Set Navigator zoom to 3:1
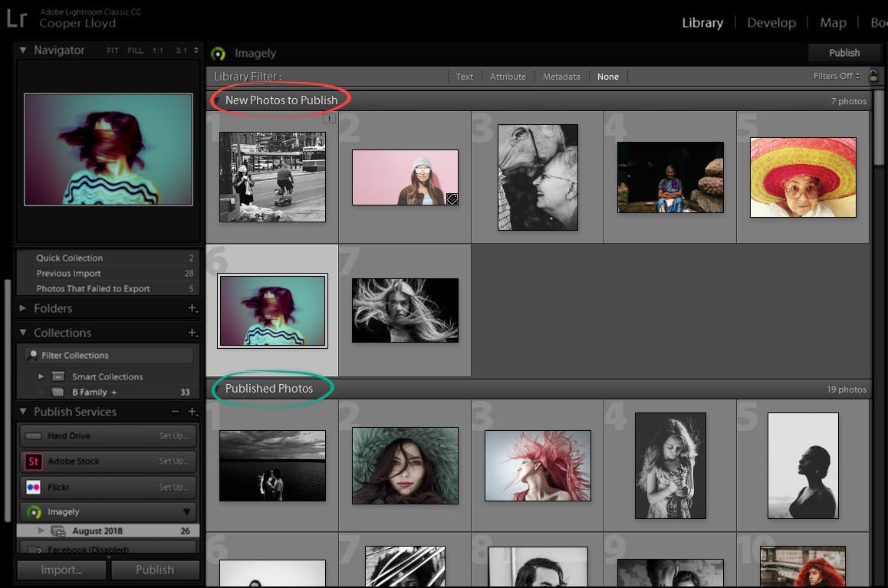 (181, 51)
